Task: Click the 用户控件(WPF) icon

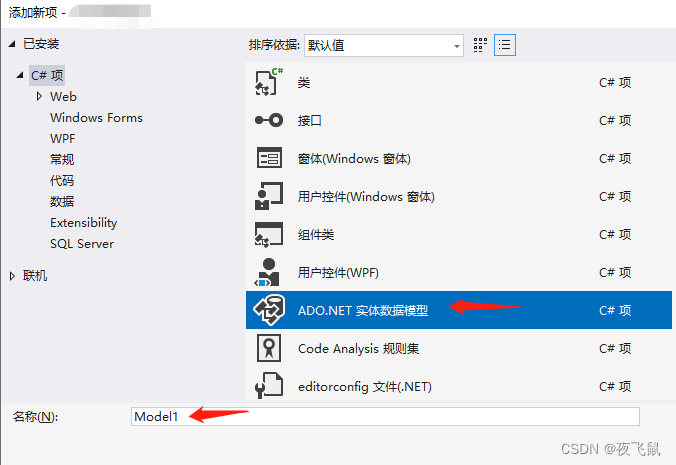Action: [268, 272]
